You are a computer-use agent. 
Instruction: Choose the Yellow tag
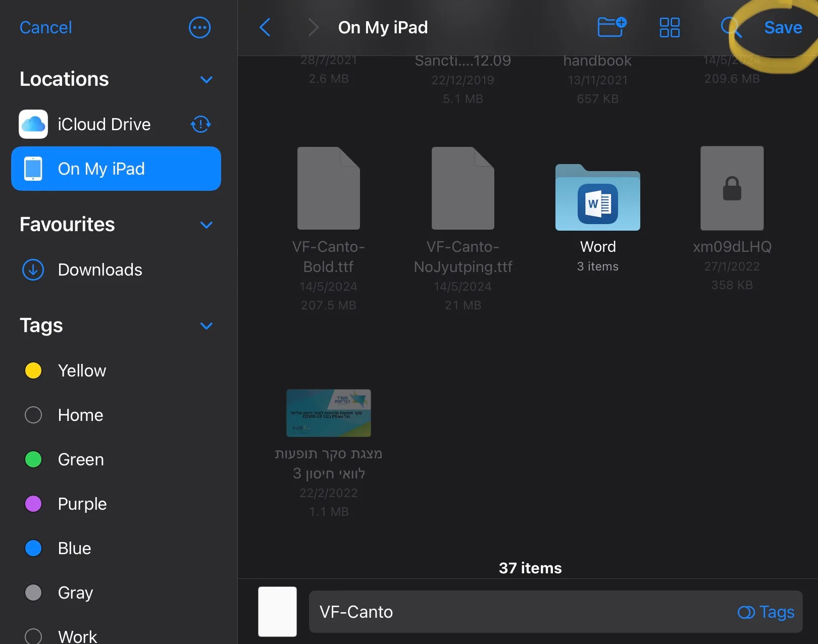point(116,370)
